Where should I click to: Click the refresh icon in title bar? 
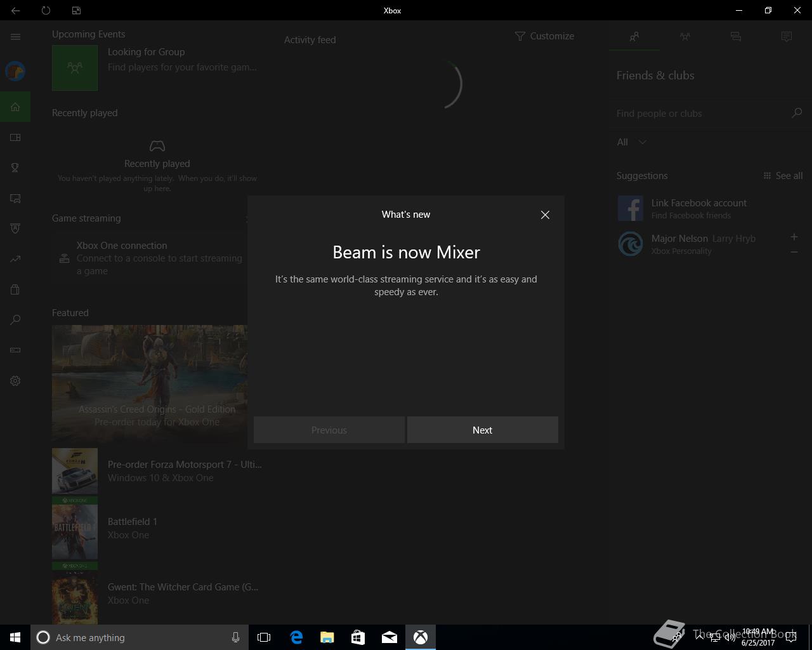(x=46, y=10)
